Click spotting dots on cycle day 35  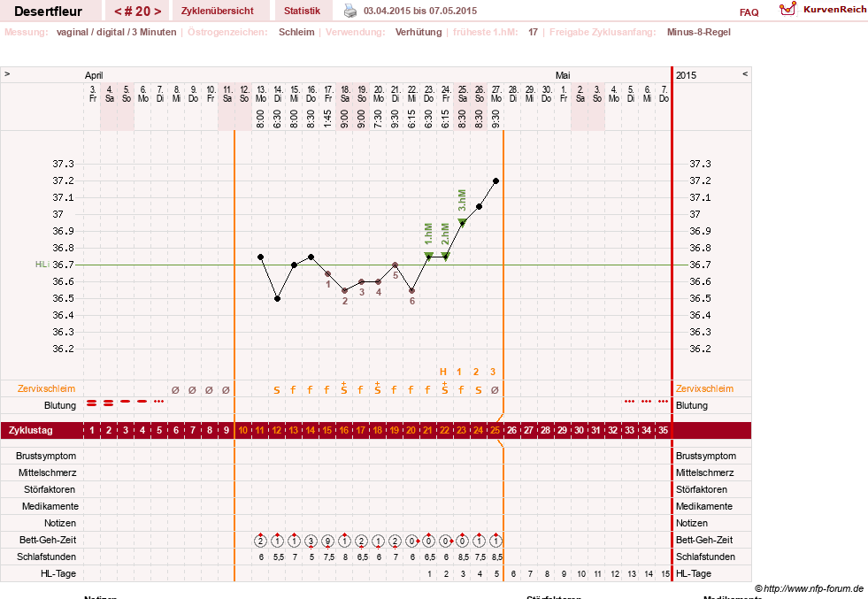[x=664, y=402]
